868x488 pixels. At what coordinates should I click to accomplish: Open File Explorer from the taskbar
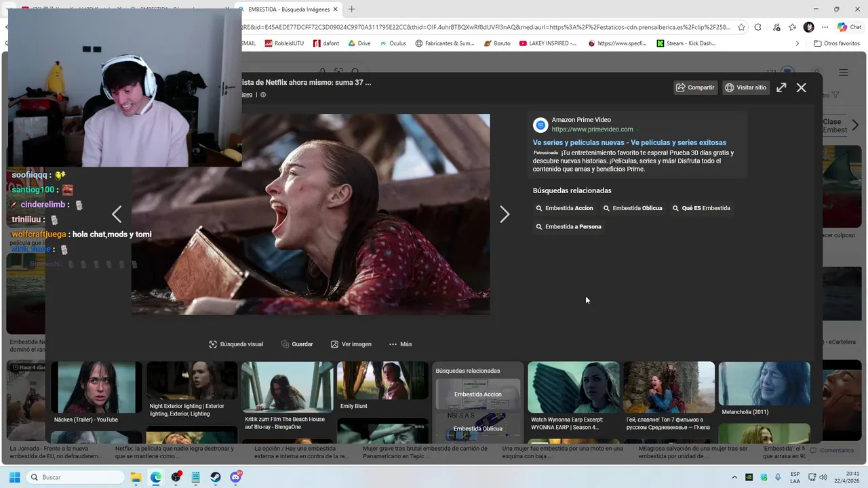(136, 477)
